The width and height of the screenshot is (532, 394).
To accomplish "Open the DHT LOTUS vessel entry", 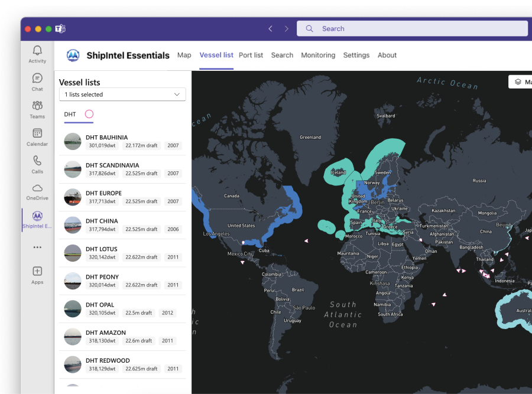I will coord(102,249).
